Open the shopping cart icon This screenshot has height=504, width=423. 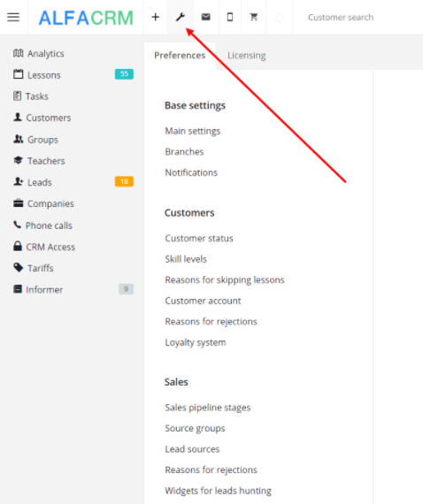click(254, 17)
